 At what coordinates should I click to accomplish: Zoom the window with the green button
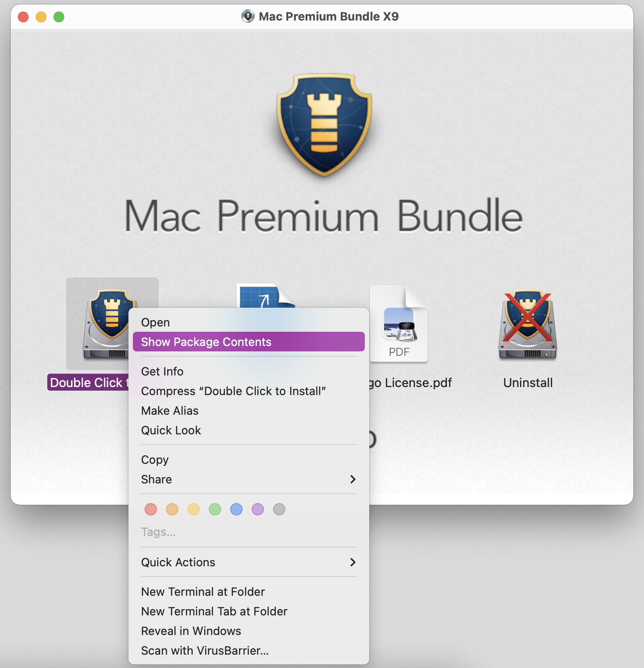(59, 17)
